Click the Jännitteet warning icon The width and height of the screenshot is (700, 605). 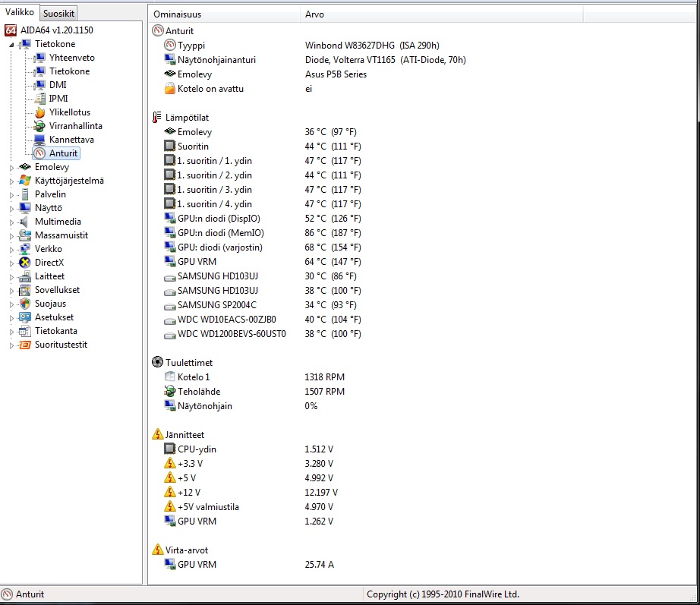(157, 435)
